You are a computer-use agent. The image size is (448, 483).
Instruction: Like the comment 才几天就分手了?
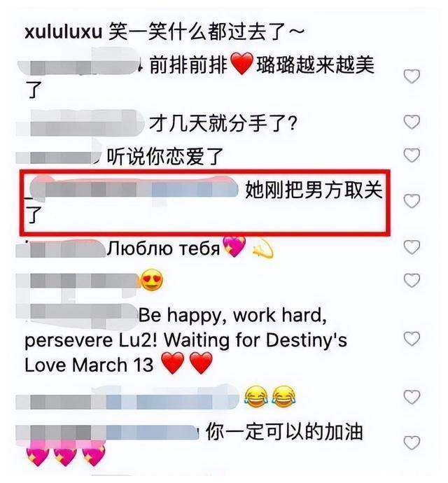[412, 122]
